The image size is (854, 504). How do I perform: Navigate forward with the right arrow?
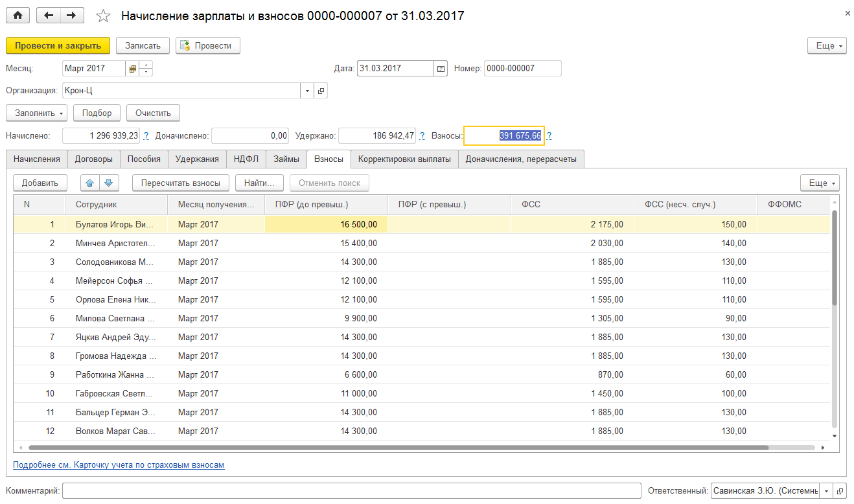click(x=72, y=16)
